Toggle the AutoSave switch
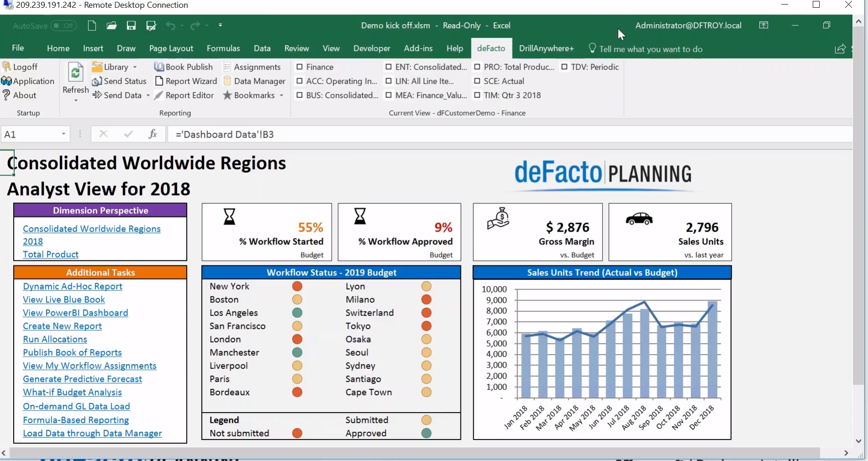Viewport: 868px width, 461px height. coord(63,26)
